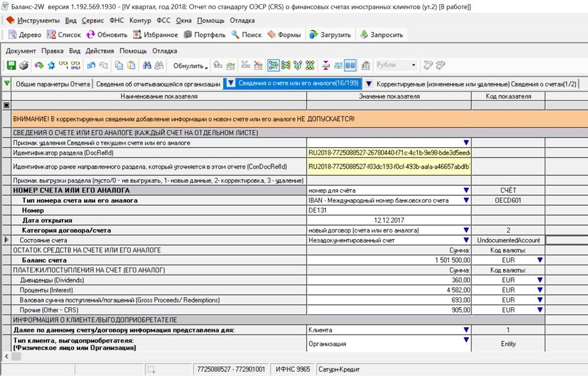
Task: Click the Undo arrow icon
Action: coord(91,66)
